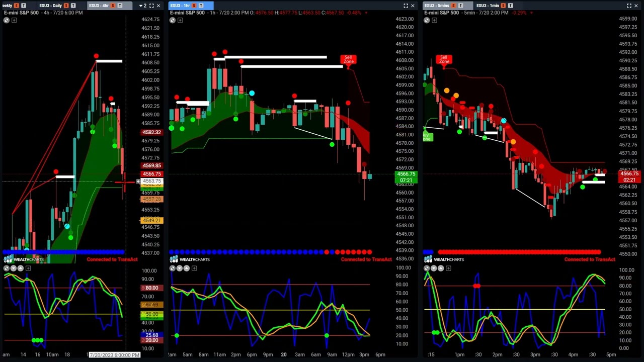This screenshot has width=644, height=362.
Task: Open the tab count dropdown showing 2
Action: pos(142,6)
